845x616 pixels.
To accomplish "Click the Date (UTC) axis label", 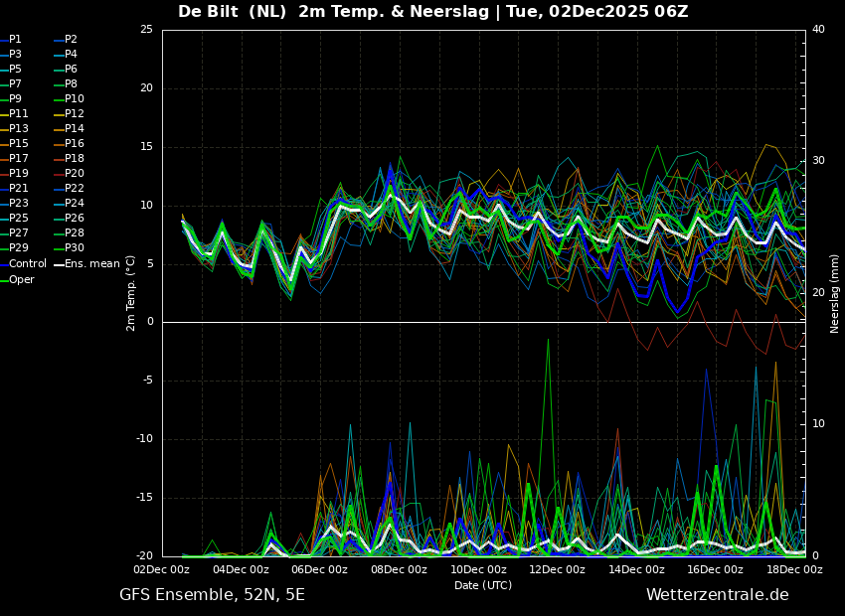I will pyautogui.click(x=483, y=585).
